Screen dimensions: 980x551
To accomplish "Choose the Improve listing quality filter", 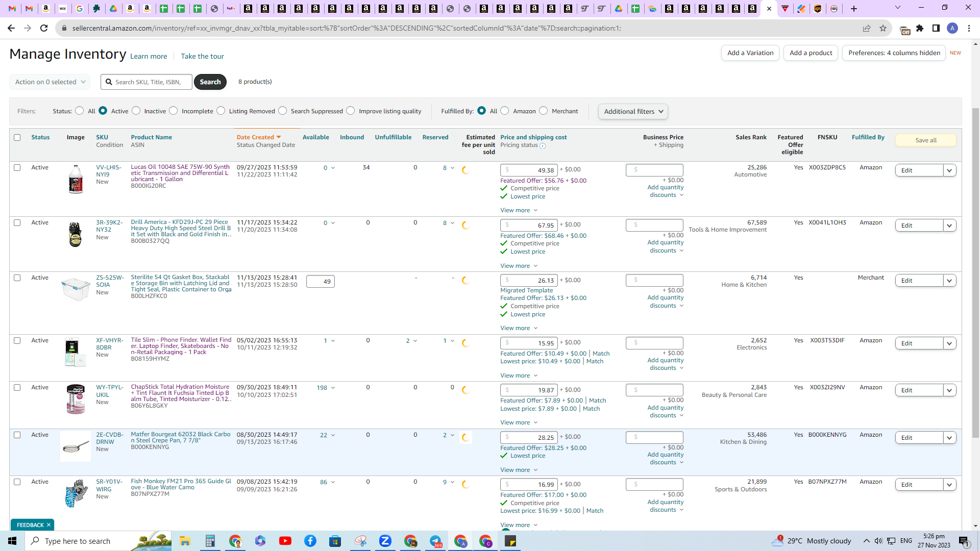I will (351, 111).
